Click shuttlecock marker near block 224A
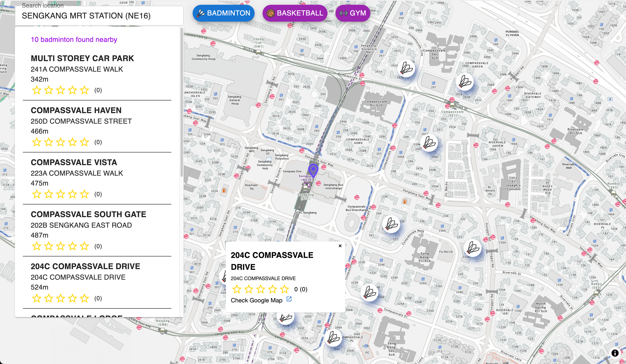Viewport: 626px width, 364px height. pyautogui.click(x=369, y=293)
